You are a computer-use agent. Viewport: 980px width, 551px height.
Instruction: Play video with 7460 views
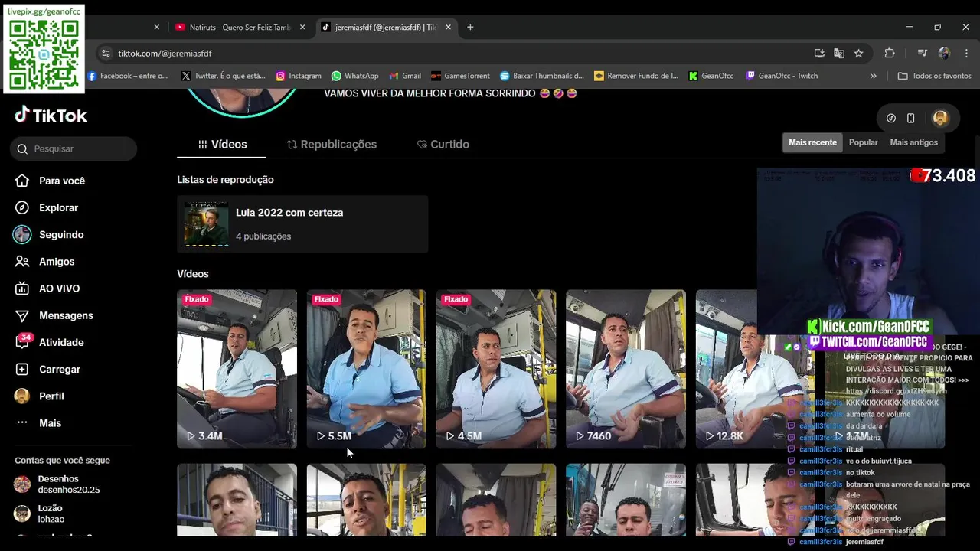(x=626, y=369)
